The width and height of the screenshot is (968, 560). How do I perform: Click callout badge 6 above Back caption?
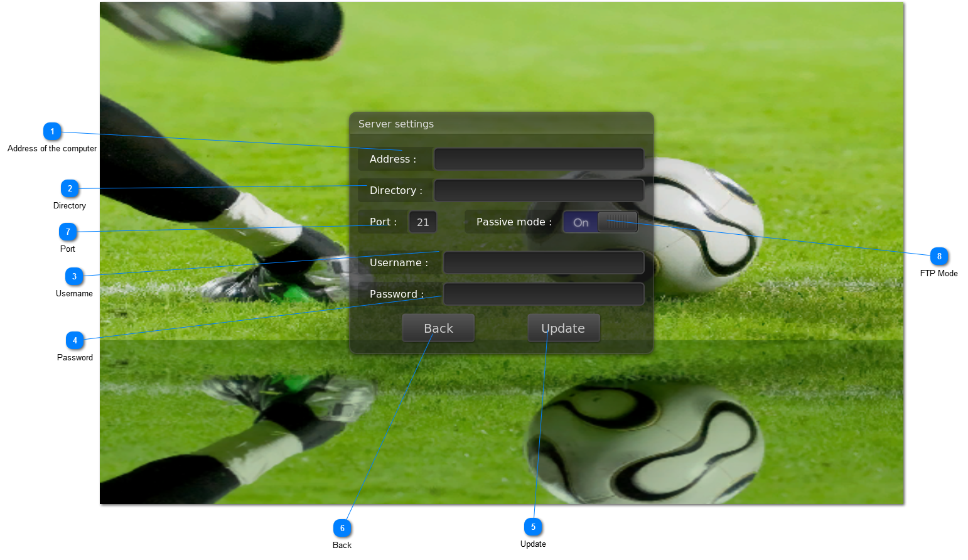342,528
